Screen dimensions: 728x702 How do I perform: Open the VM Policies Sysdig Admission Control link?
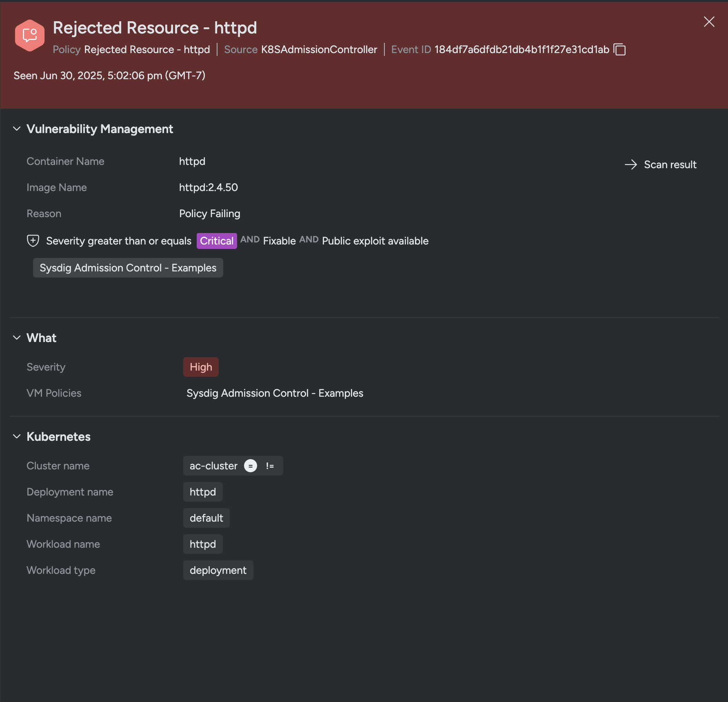pos(275,393)
